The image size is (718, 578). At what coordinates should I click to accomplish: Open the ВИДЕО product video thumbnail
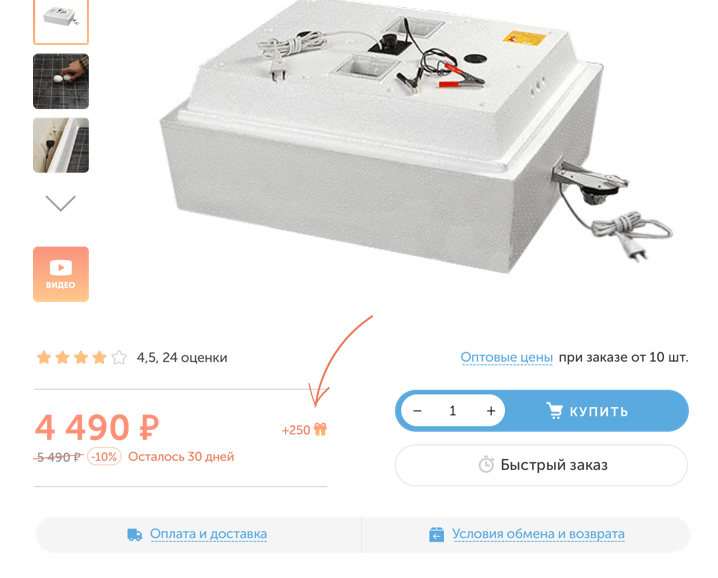(61, 274)
